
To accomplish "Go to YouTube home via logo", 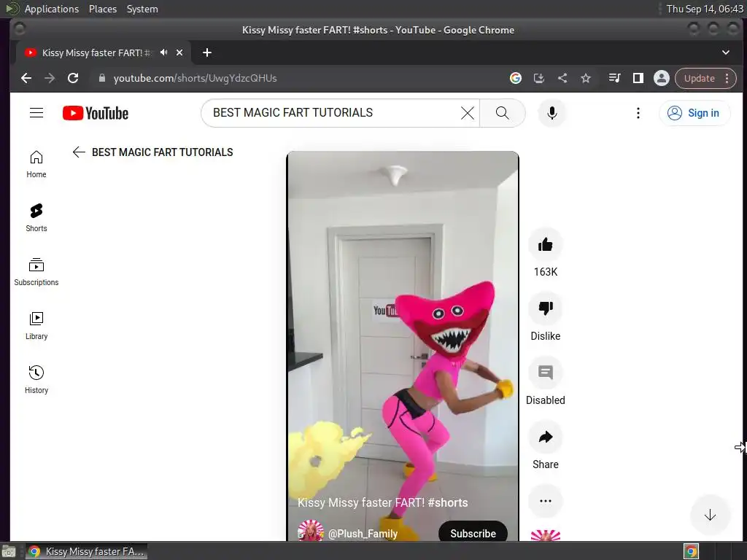I will coord(96,113).
